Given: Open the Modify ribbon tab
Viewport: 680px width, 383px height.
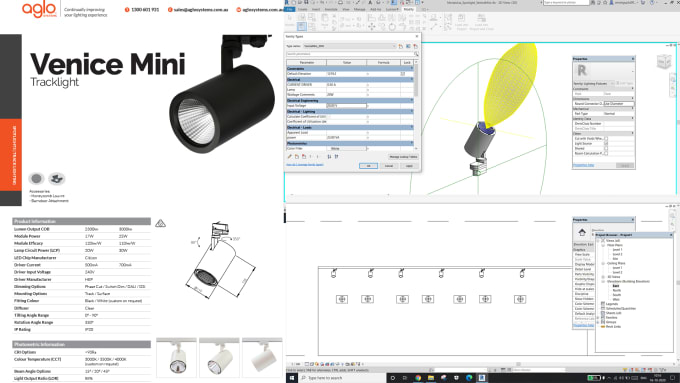Looking at the screenshot, I should [408, 9].
